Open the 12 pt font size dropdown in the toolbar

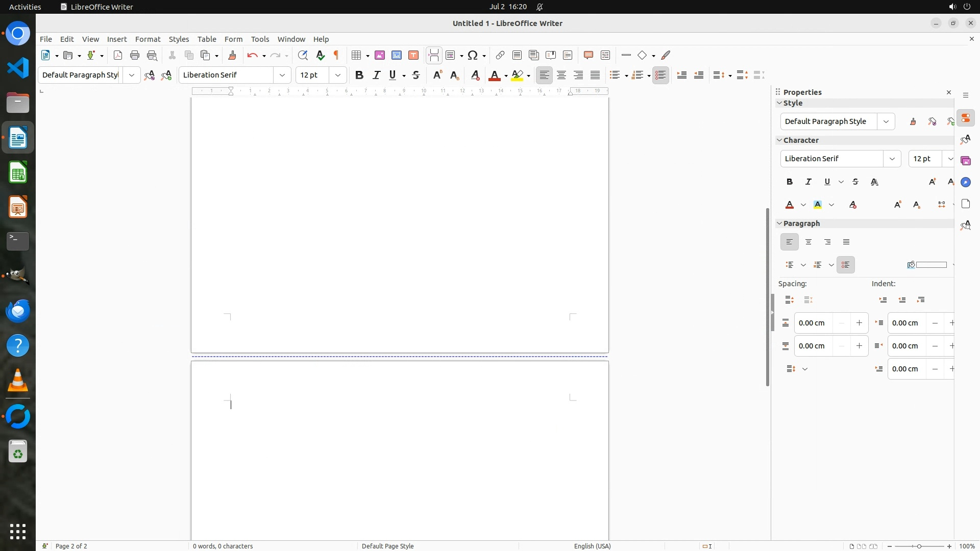point(338,75)
